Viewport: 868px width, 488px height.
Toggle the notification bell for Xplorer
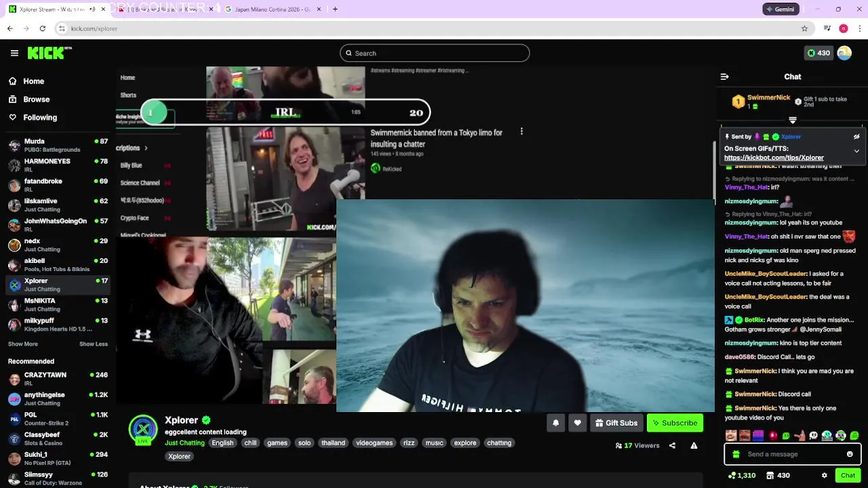(555, 423)
